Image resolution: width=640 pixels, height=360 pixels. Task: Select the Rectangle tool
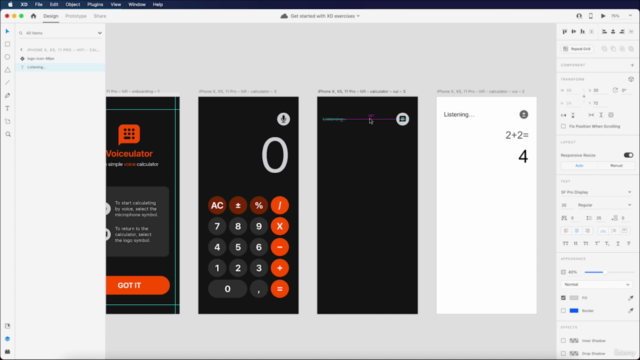point(7,44)
